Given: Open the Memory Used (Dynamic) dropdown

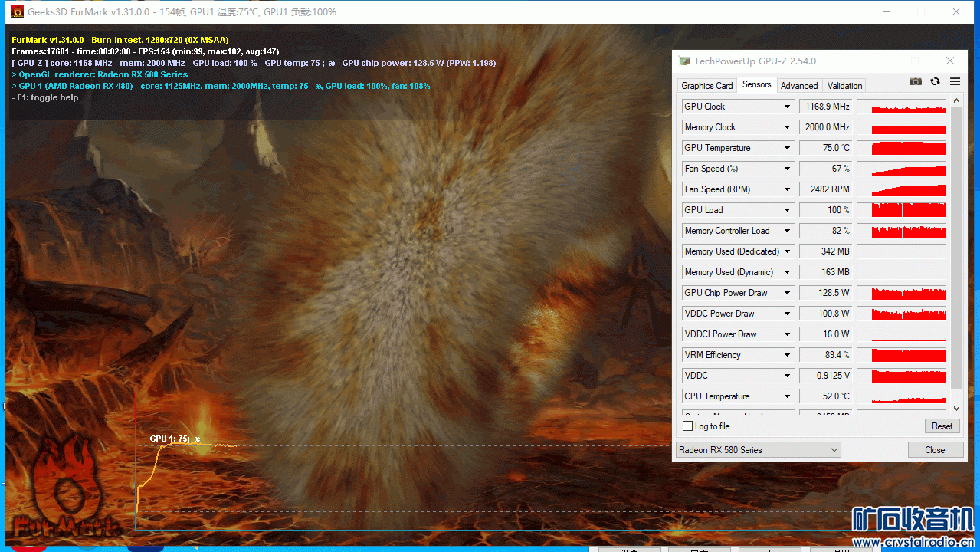Looking at the screenshot, I should point(787,272).
